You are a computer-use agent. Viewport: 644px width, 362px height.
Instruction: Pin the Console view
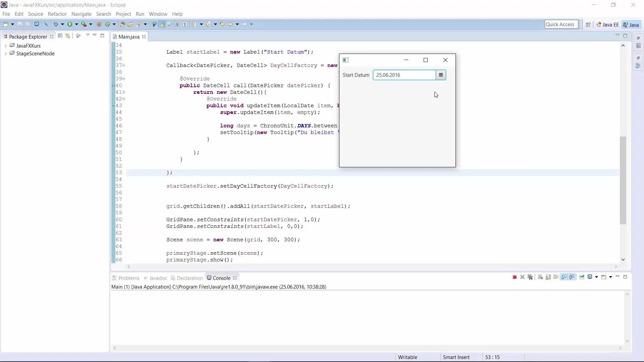pos(582,277)
